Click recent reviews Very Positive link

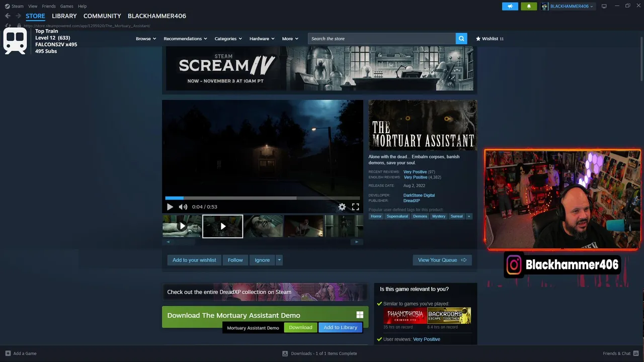(x=415, y=172)
